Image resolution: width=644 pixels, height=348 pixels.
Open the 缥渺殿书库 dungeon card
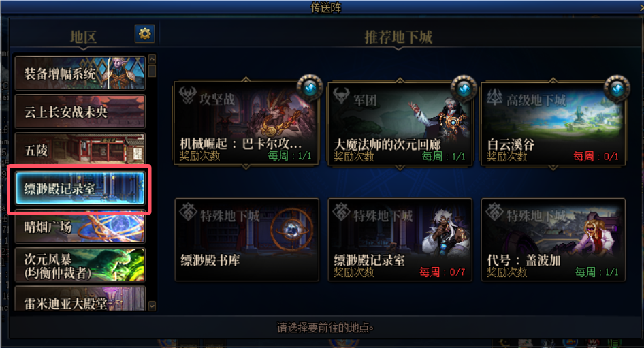coord(247,240)
